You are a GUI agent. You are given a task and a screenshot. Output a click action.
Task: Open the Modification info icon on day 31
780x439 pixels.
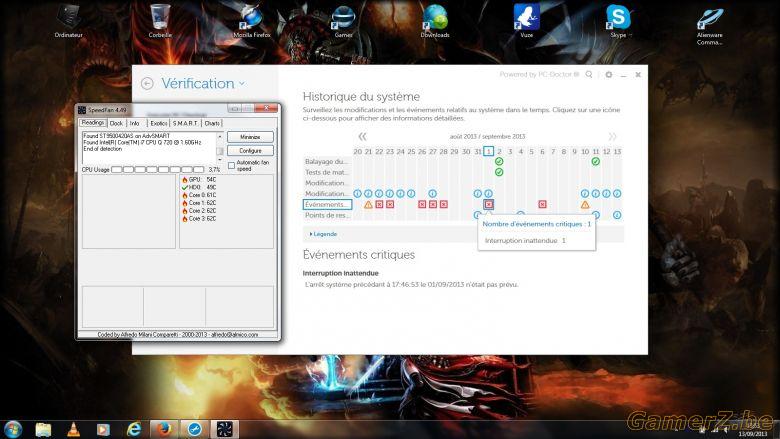pos(478,193)
